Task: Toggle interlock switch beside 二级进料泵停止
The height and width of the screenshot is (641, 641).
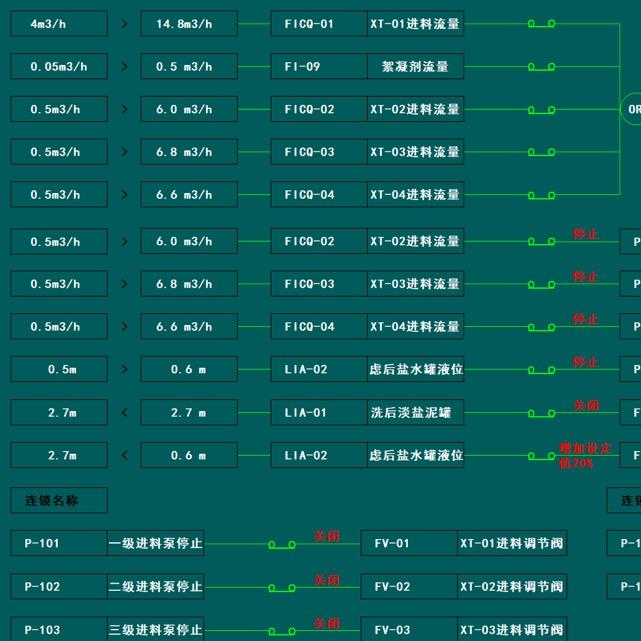Action: [x=282, y=588]
